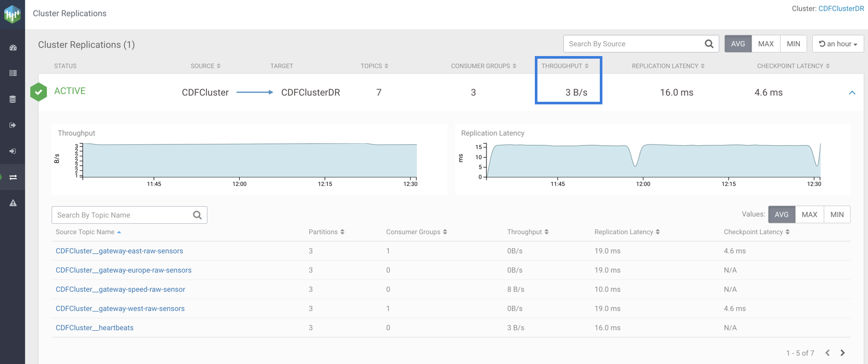Viewport: 868px width, 364px height.
Task: Collapse the CDFCluster replication row details
Action: (x=852, y=93)
